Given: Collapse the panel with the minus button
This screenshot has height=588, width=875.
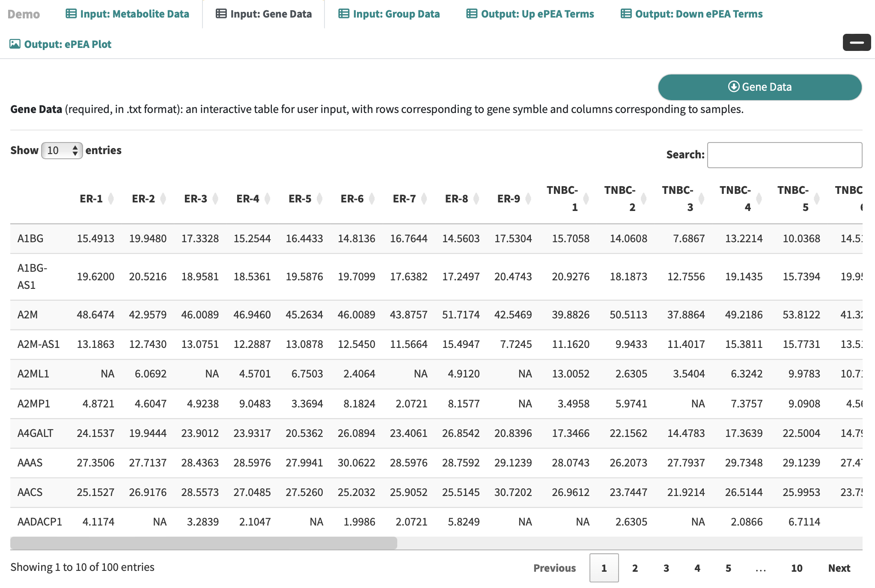Looking at the screenshot, I should (856, 42).
